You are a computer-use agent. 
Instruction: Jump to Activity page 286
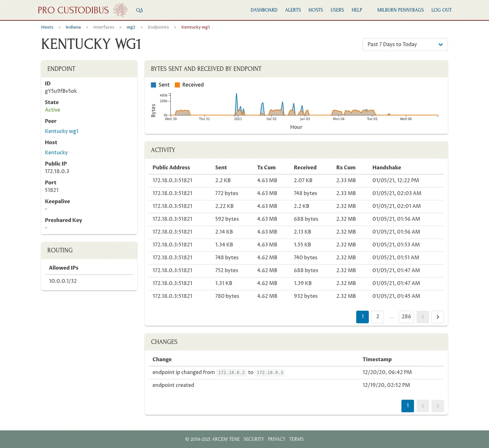click(406, 317)
